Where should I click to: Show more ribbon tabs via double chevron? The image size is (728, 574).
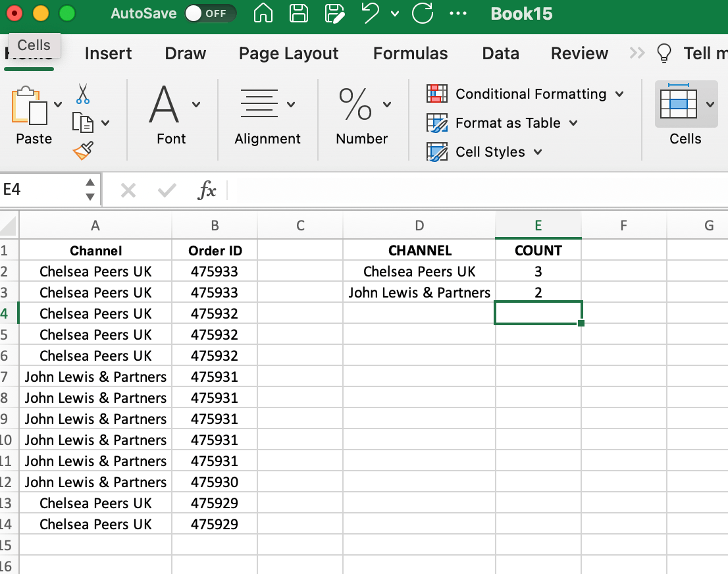[x=637, y=53]
